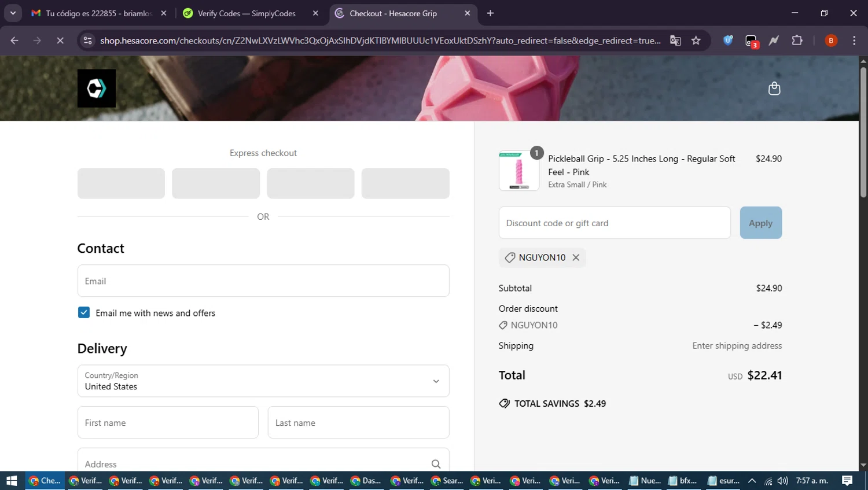Open the notification center icon
868x490 pixels.
point(847,481)
